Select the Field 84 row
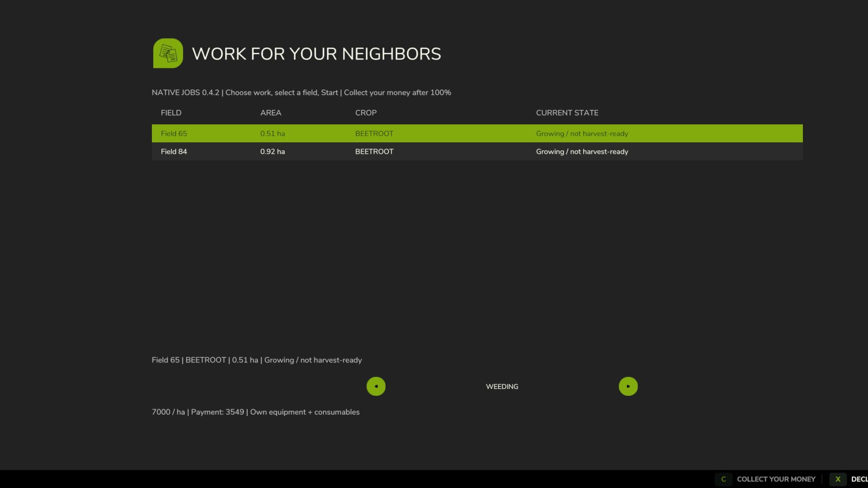The height and width of the screenshot is (488, 868). [x=477, y=151]
